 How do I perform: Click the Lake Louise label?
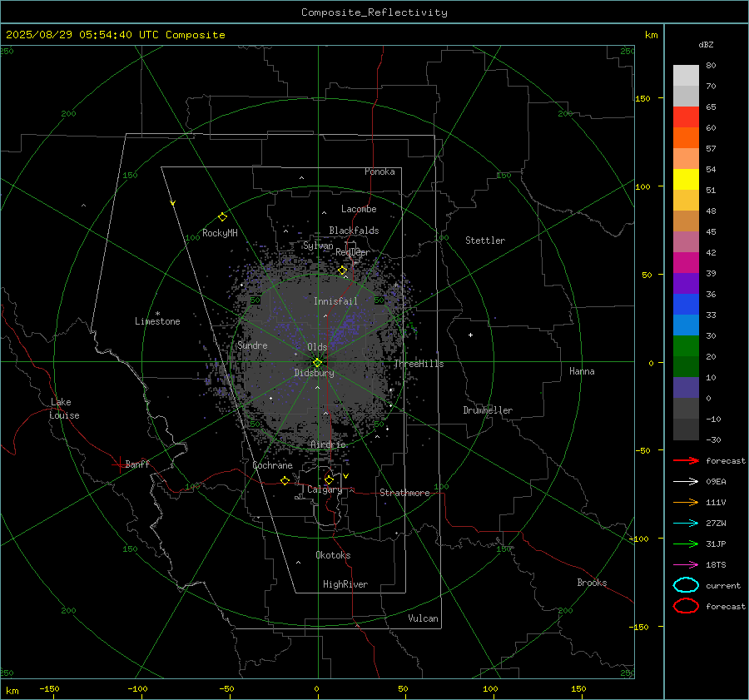click(x=64, y=409)
